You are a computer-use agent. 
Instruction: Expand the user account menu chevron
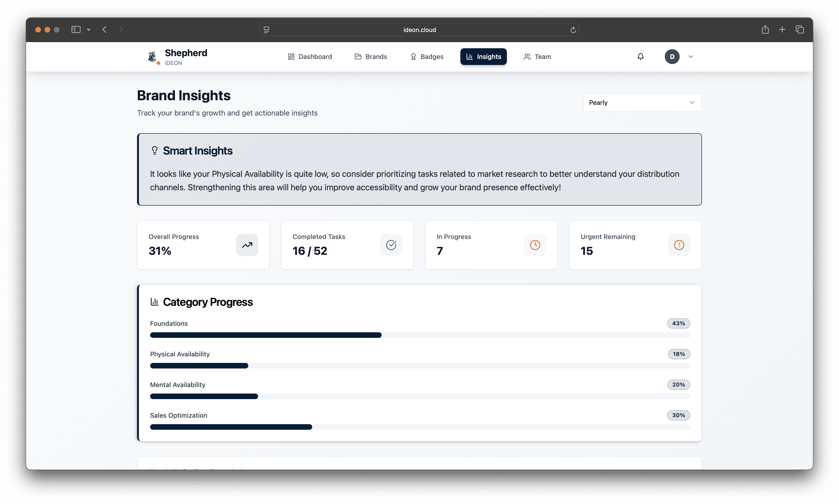pyautogui.click(x=690, y=57)
